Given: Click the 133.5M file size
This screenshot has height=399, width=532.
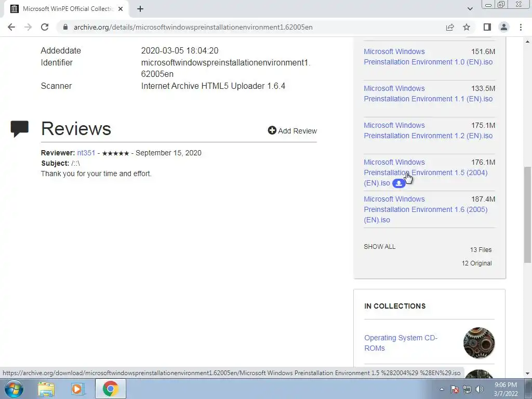Looking at the screenshot, I should pos(483,88).
